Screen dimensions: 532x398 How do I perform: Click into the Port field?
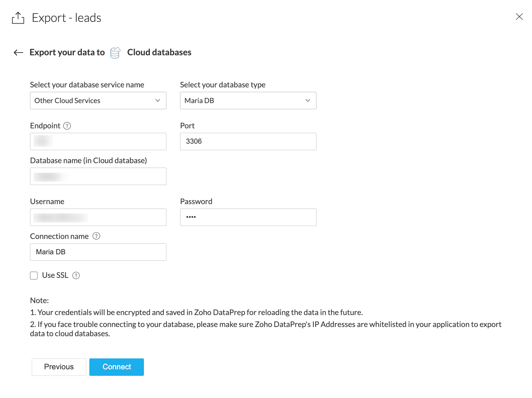click(x=248, y=142)
